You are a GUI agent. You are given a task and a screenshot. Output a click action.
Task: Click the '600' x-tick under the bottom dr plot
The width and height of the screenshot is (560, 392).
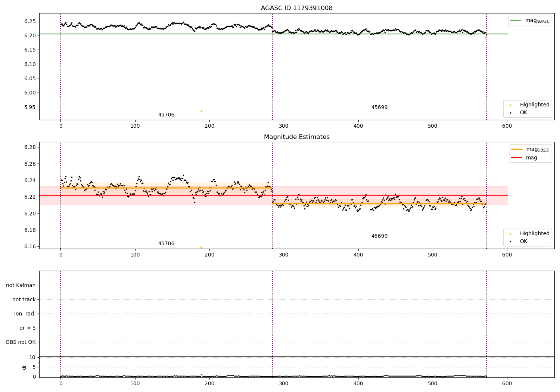click(507, 384)
